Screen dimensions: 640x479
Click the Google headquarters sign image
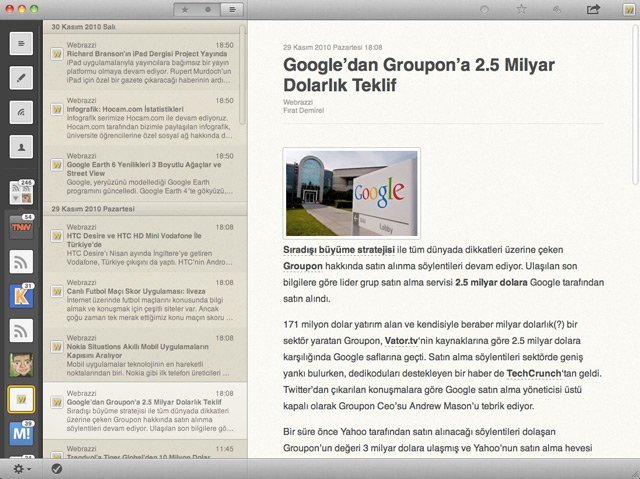coord(351,193)
